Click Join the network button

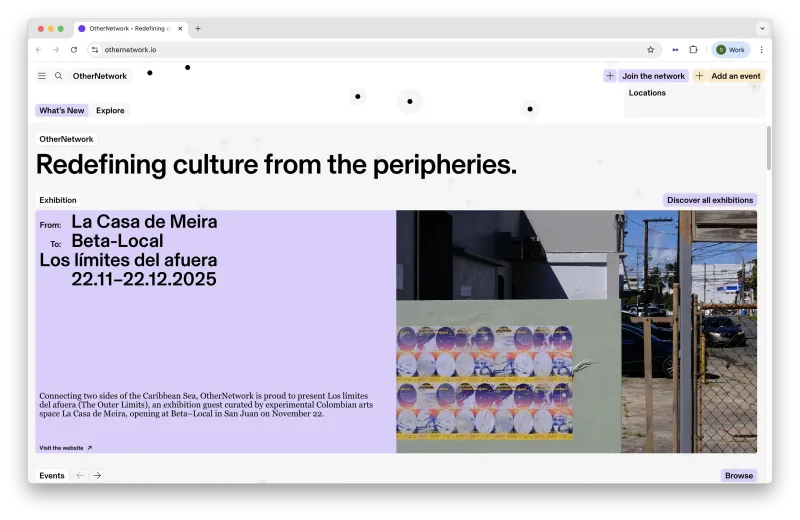[x=646, y=76]
